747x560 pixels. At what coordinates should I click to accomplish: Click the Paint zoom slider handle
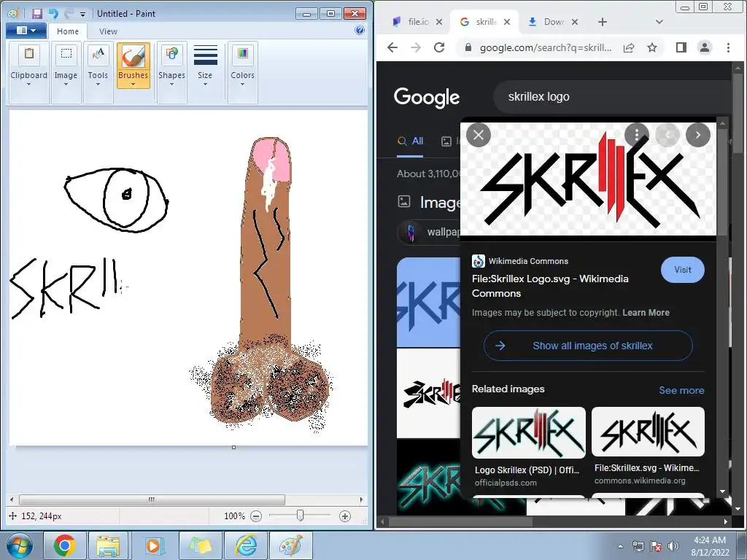pos(300,516)
